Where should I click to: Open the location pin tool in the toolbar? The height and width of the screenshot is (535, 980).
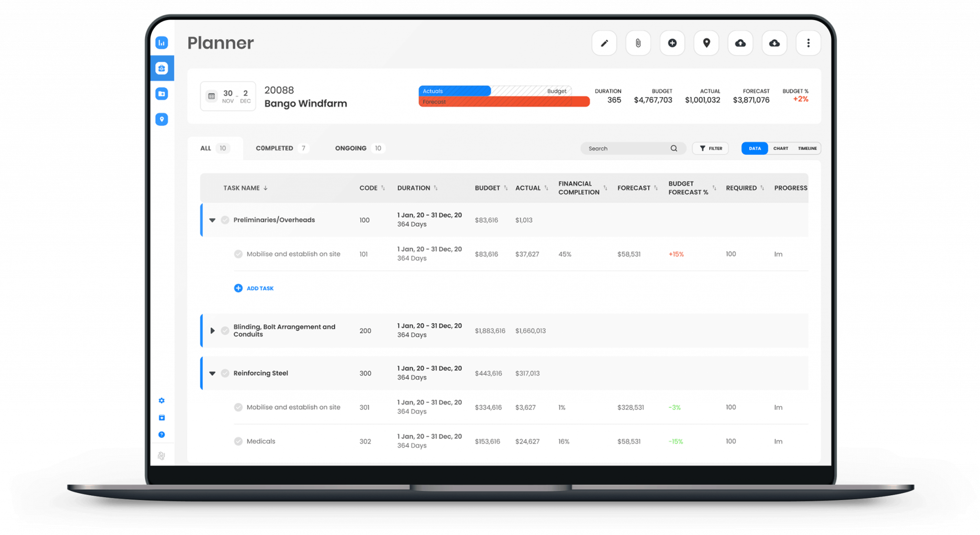[706, 43]
